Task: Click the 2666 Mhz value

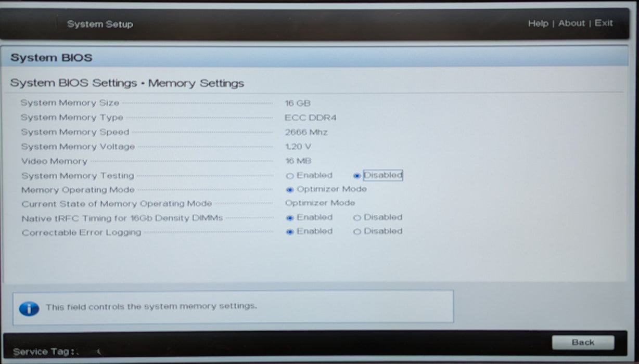Action: coord(306,133)
